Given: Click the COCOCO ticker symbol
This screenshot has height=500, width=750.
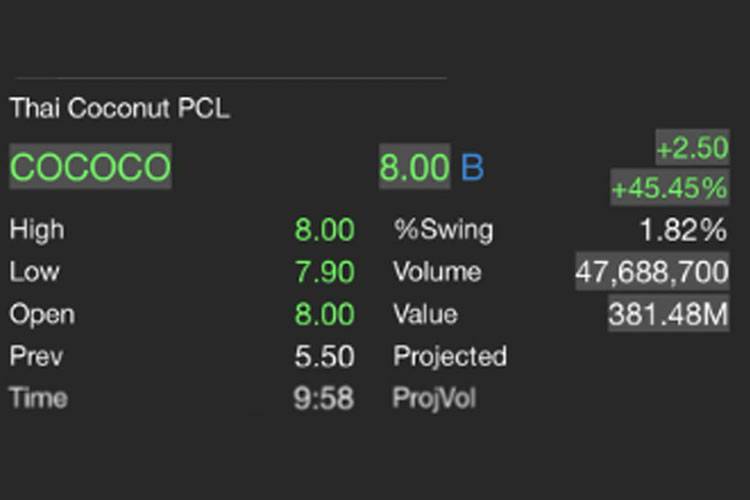Looking at the screenshot, I should pos(91,168).
